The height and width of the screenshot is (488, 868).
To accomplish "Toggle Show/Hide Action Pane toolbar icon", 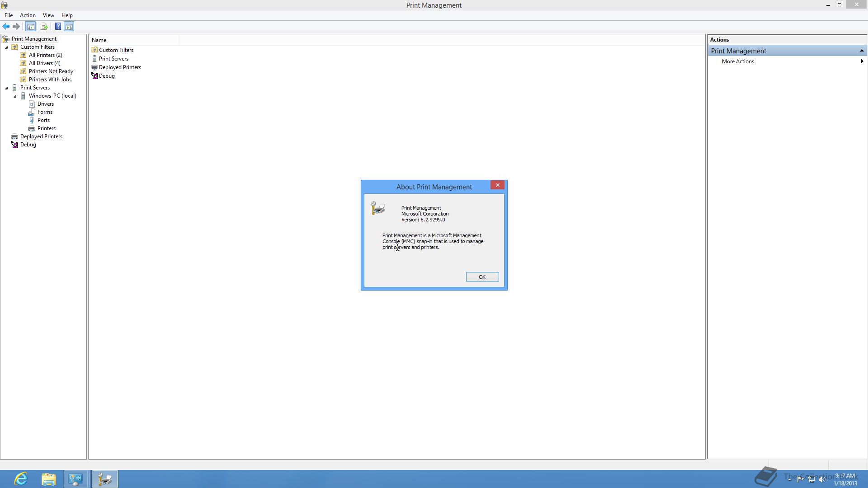I will (x=69, y=27).
